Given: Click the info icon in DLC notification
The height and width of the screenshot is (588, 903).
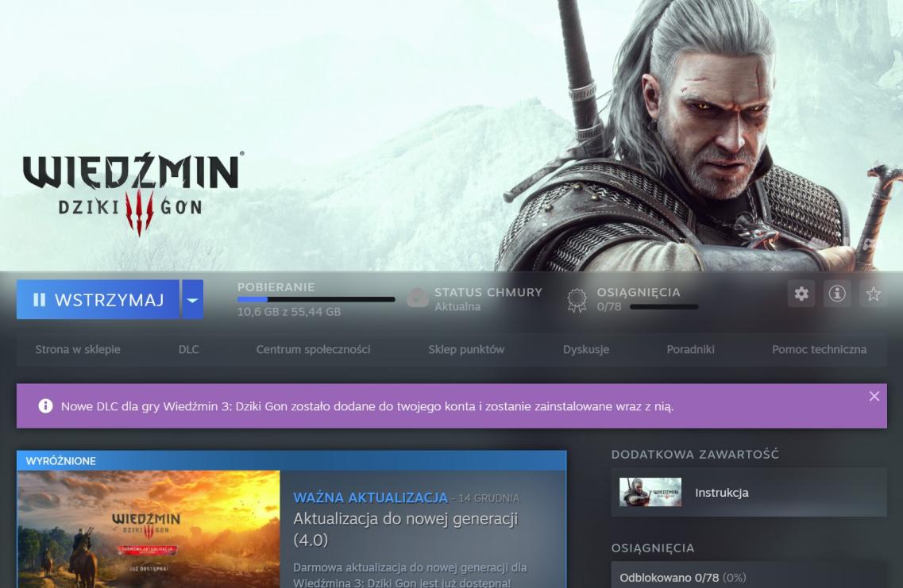Looking at the screenshot, I should click(45, 406).
